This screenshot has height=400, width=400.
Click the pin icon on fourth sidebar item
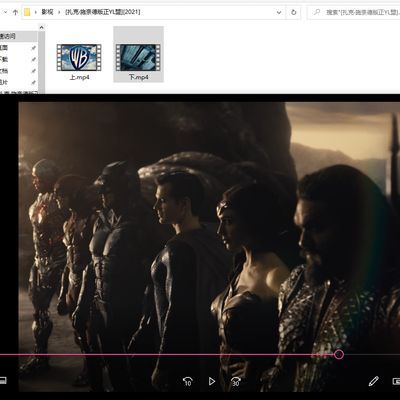(x=33, y=82)
